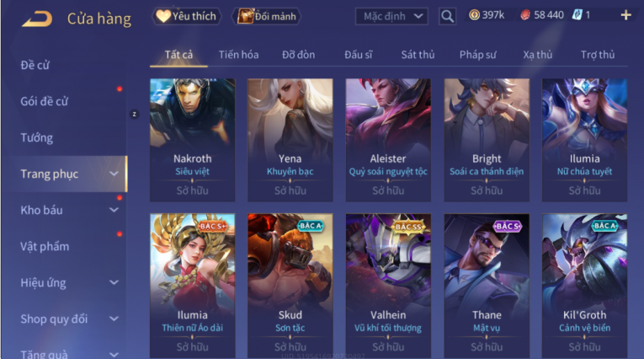
Task: Open the Mặc định sort dropdown
Action: [x=391, y=17]
